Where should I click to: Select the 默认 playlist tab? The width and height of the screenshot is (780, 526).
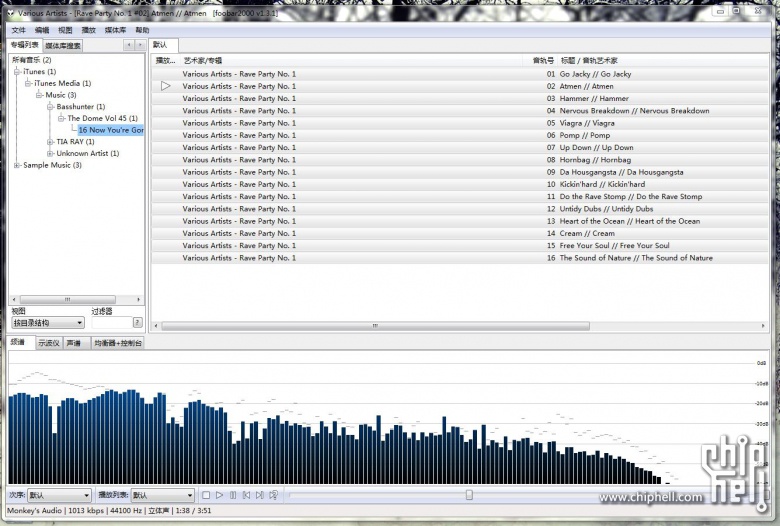click(x=164, y=45)
